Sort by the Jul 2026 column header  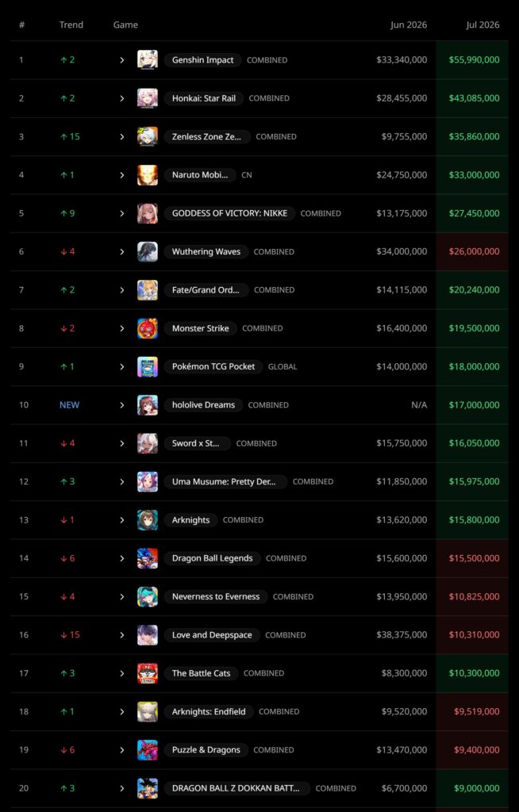pos(482,25)
